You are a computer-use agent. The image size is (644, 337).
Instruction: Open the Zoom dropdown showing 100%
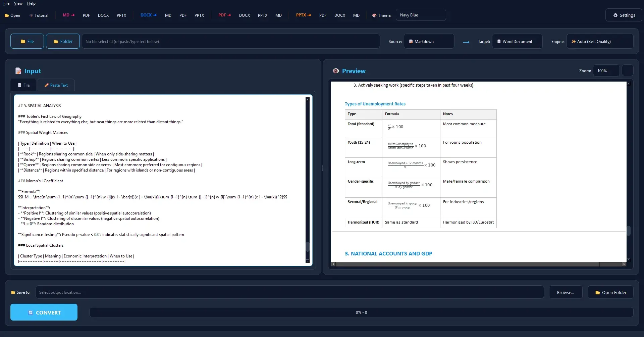click(606, 70)
